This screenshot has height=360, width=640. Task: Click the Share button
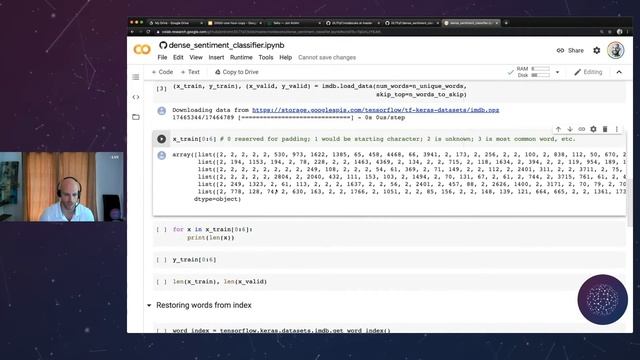point(570,50)
